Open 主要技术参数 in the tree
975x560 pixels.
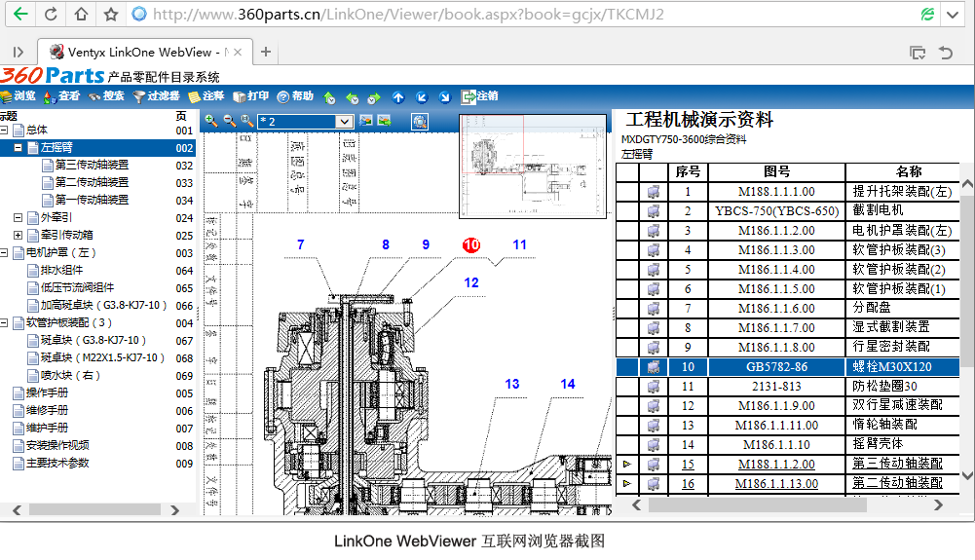click(57, 463)
